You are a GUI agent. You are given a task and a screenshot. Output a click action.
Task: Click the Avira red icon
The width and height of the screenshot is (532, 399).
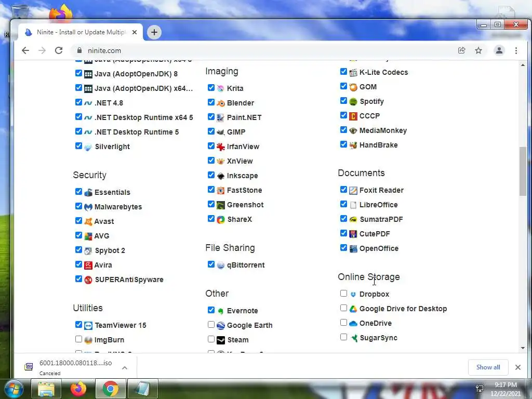click(88, 265)
